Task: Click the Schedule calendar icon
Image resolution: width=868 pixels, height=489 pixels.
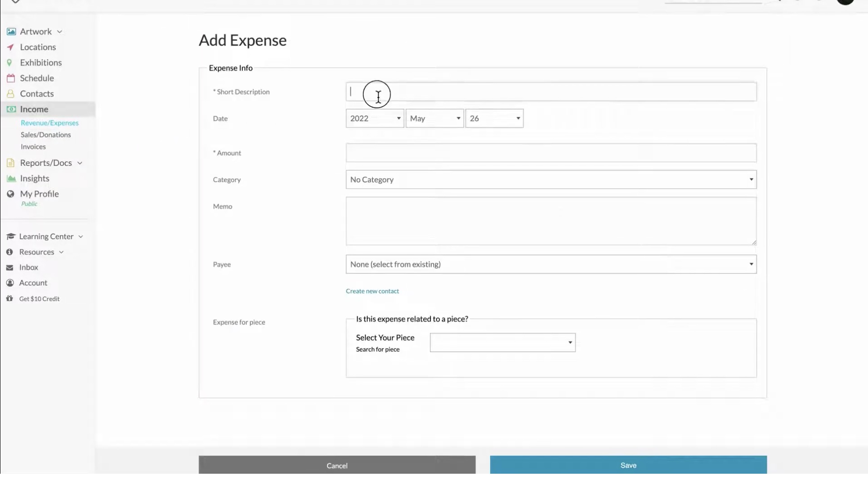Action: 11,78
